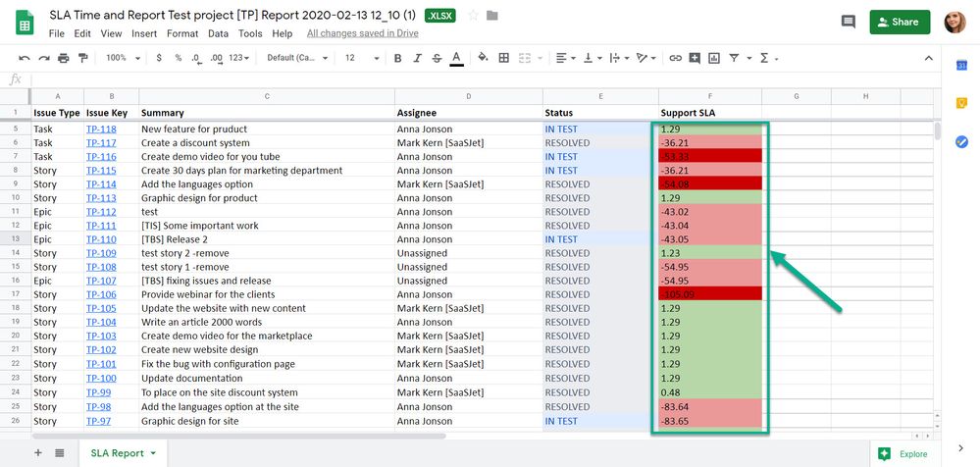Click the star icon beside title

(473, 16)
